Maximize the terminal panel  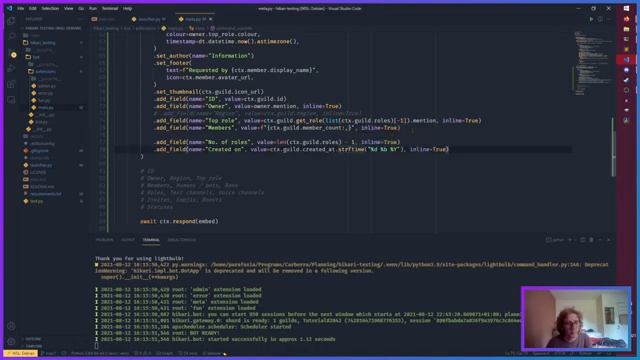pos(600,240)
